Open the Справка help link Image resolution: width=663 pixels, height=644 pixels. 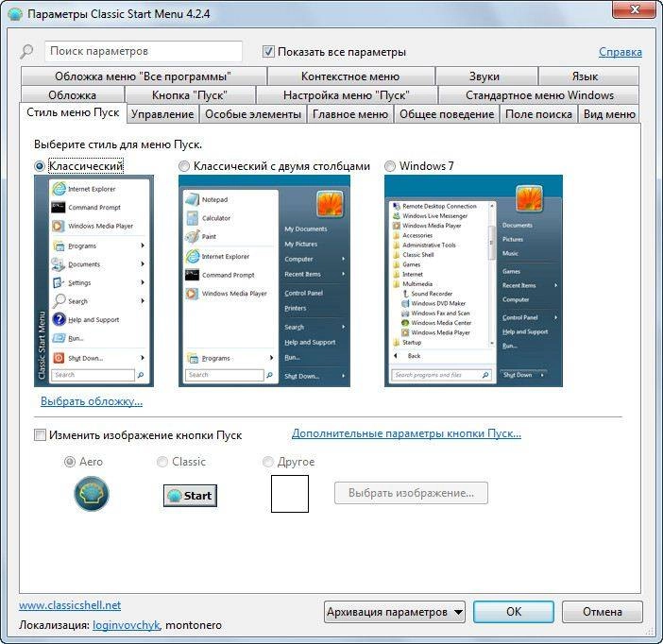tap(620, 52)
